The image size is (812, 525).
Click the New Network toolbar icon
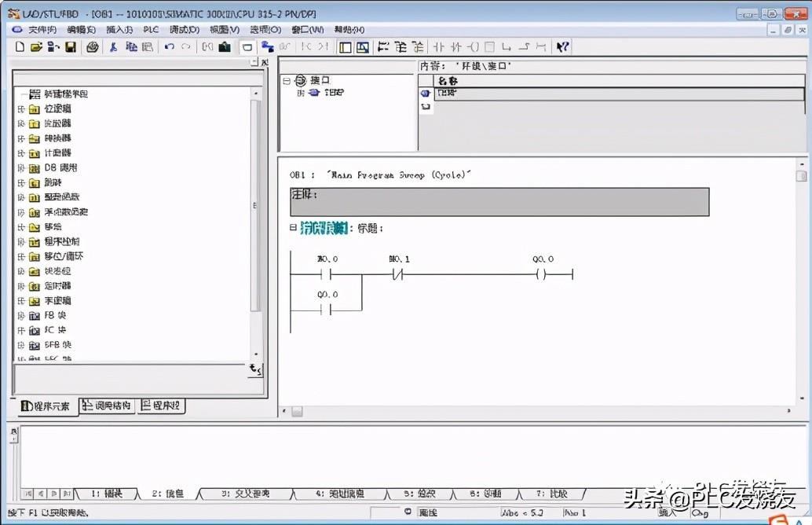point(383,47)
